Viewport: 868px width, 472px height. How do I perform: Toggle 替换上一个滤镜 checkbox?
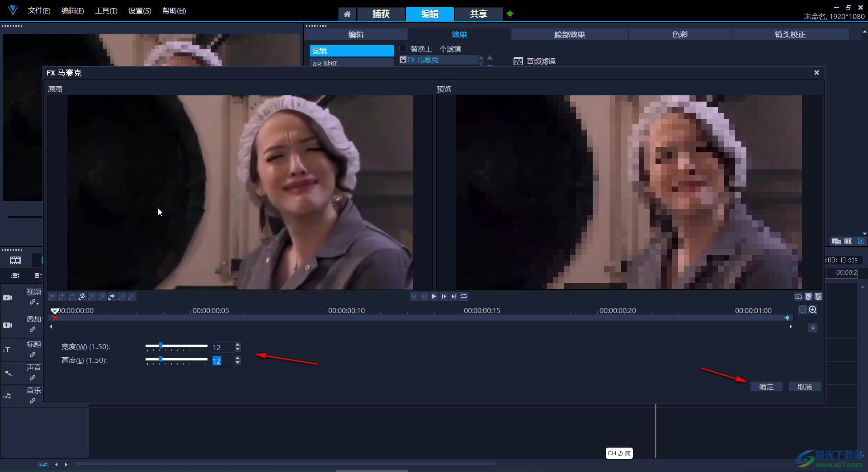(403, 48)
